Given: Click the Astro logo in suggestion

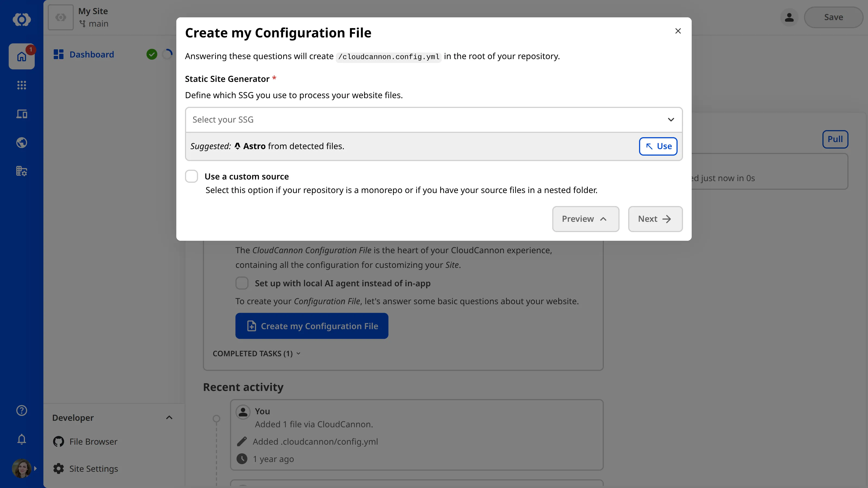Looking at the screenshot, I should [x=238, y=146].
